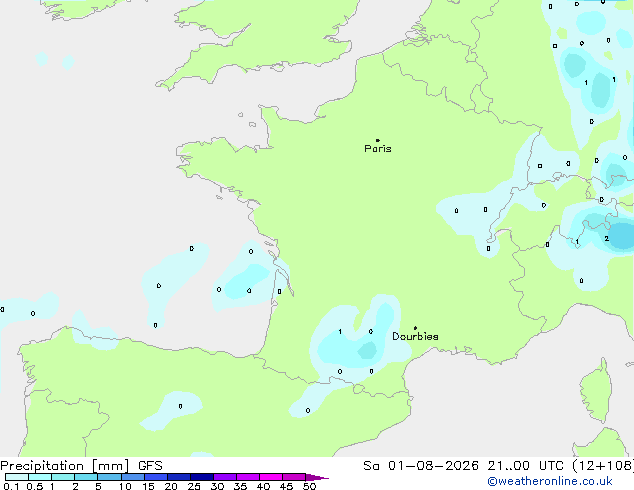This screenshot has height=490, width=634.
Task: Click the 15–20 mm legend swatch
Action: point(156,477)
